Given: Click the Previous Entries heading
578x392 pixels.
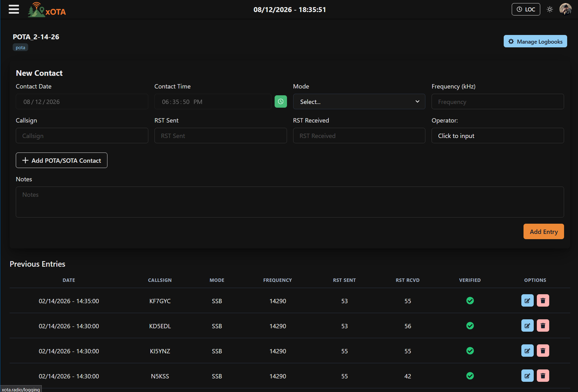Looking at the screenshot, I should pyautogui.click(x=37, y=264).
